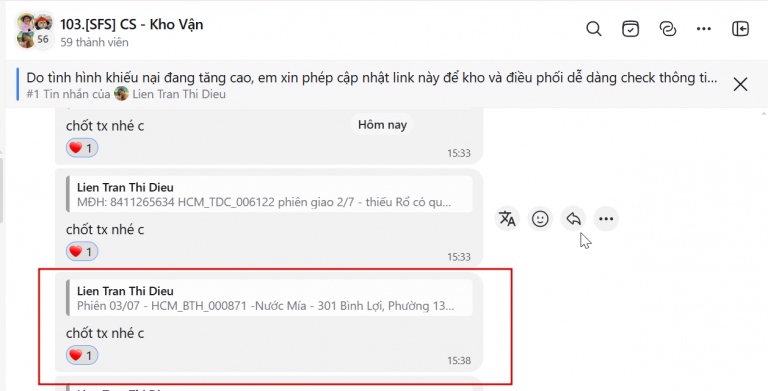
Task: Translate the hovered message
Action: [x=507, y=219]
